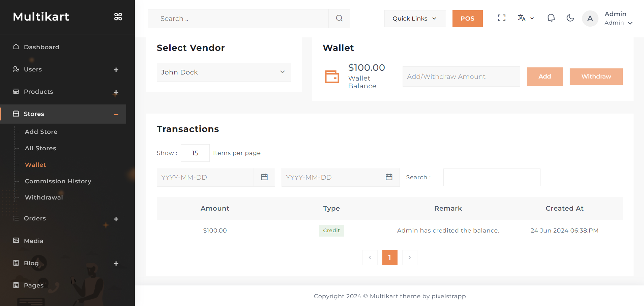The height and width of the screenshot is (306, 644).
Task: Open the language translation selector
Action: click(x=525, y=18)
